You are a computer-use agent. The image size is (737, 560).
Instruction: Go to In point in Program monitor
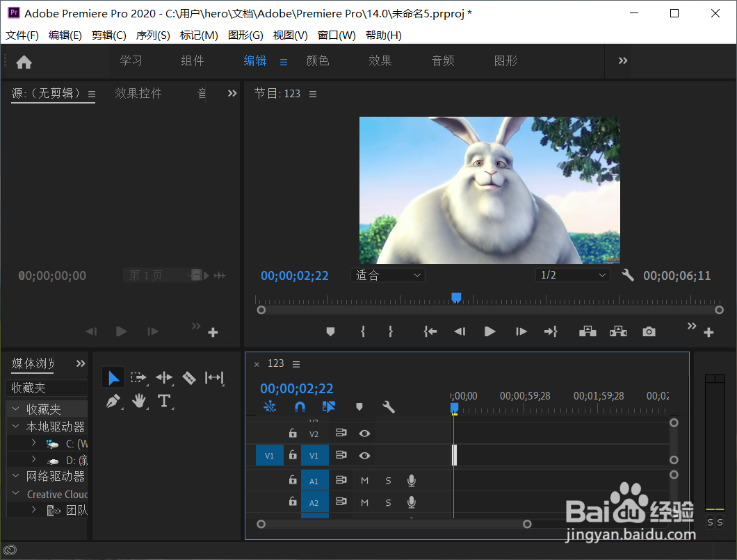[x=430, y=331]
